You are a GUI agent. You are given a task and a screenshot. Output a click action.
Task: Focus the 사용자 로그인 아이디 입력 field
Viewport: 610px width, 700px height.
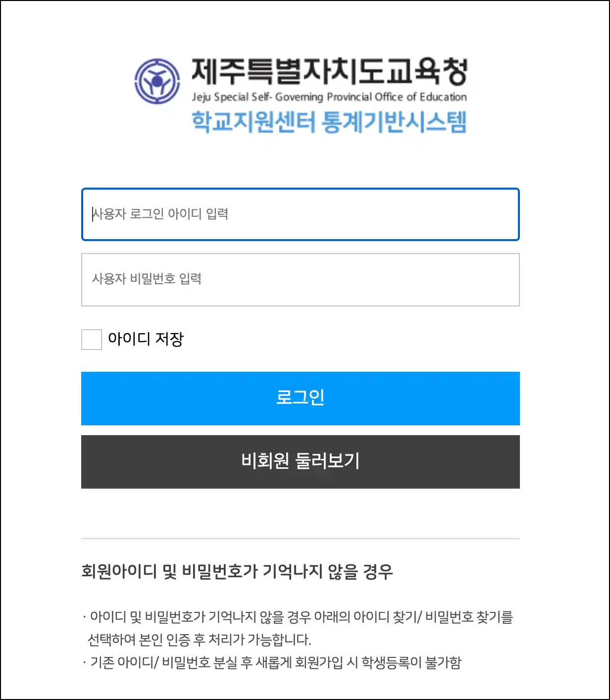[301, 214]
